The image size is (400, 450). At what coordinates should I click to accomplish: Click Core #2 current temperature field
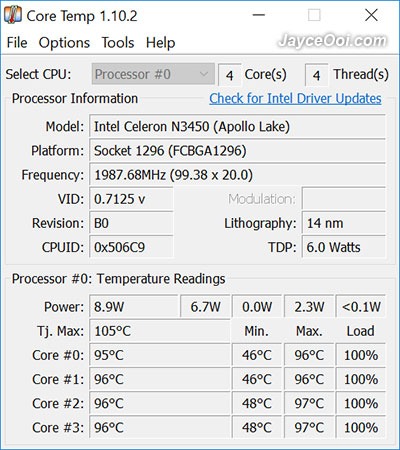[x=160, y=403]
